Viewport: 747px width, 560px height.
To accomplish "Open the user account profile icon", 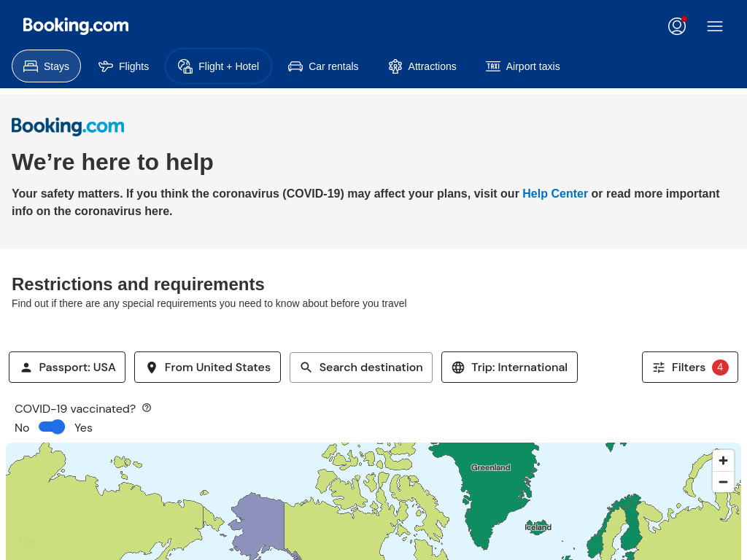I will coord(676,26).
